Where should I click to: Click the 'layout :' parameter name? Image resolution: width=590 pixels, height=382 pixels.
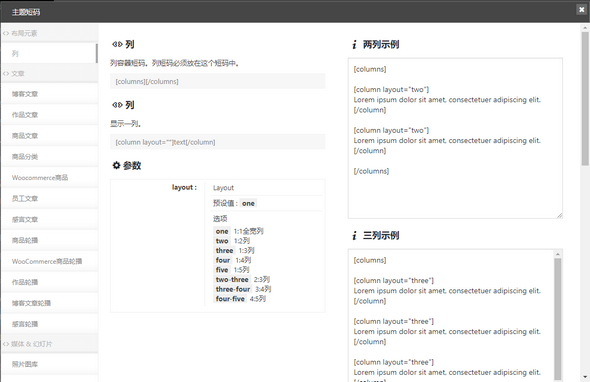click(x=184, y=187)
